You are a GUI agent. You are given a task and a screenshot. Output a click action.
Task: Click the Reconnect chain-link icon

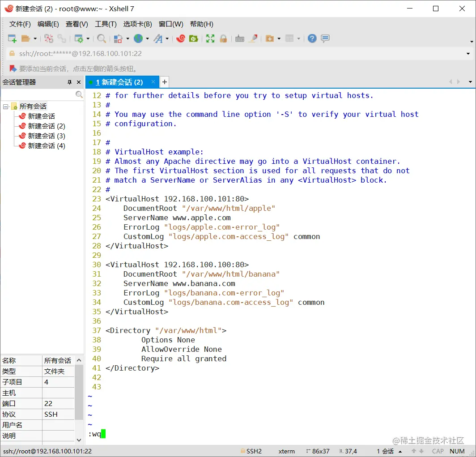pos(62,38)
